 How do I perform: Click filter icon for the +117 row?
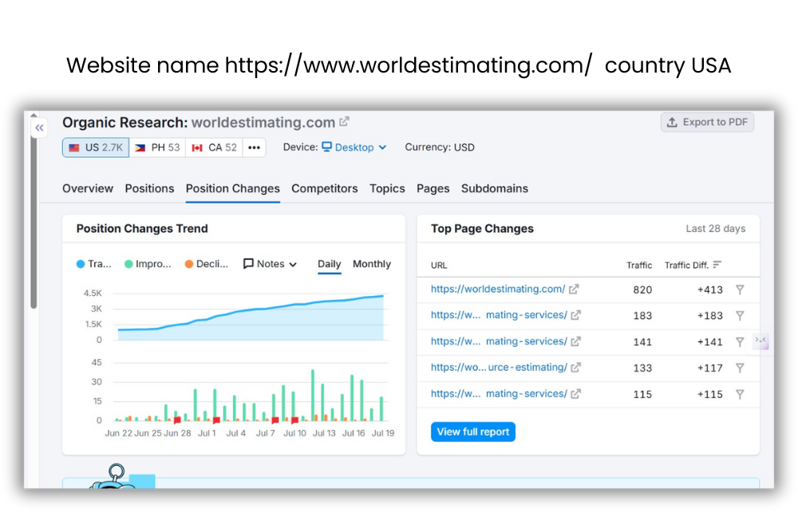(740, 368)
